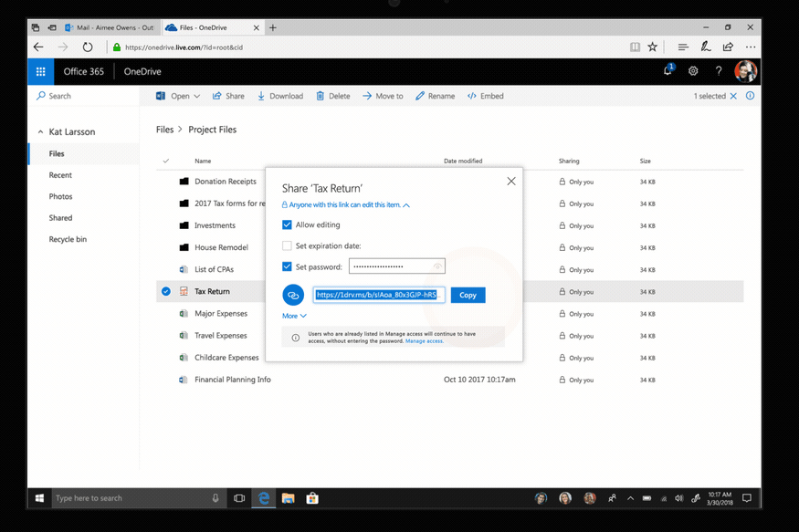Sort by the Name column header
Image resolution: width=799 pixels, height=532 pixels.
[203, 161]
